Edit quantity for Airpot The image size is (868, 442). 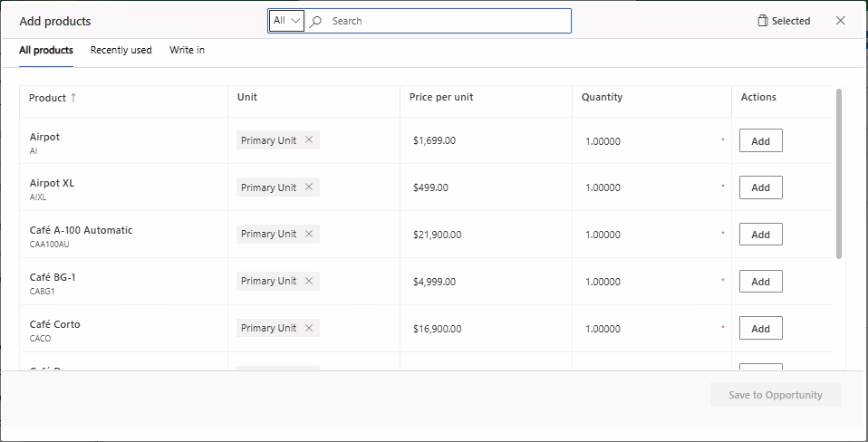click(x=651, y=141)
